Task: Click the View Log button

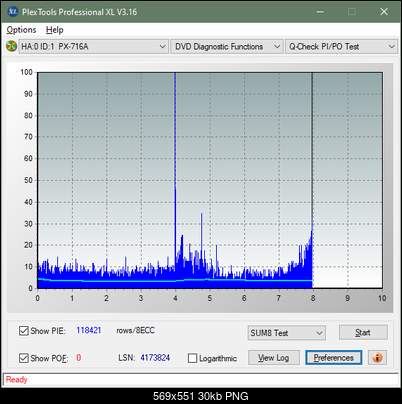Action: tap(274, 358)
